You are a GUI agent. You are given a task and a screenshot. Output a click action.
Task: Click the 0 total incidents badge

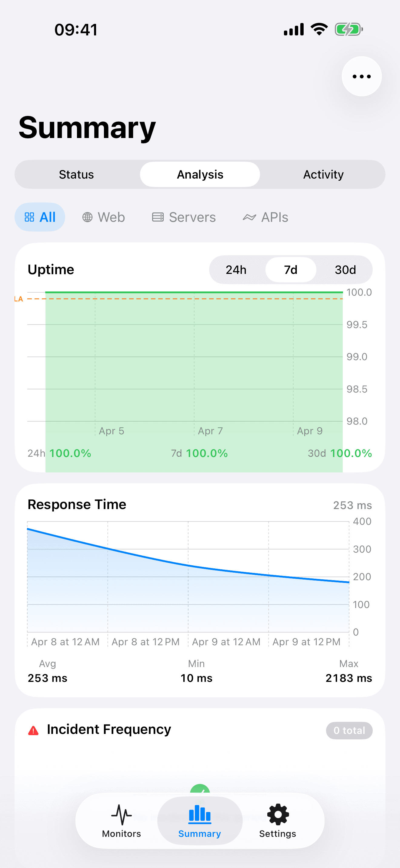tap(349, 731)
